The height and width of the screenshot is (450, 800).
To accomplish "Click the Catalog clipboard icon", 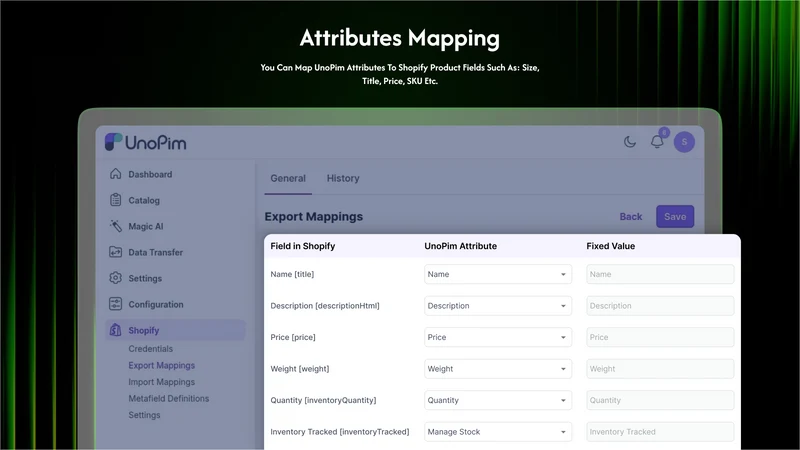I will pyautogui.click(x=115, y=200).
